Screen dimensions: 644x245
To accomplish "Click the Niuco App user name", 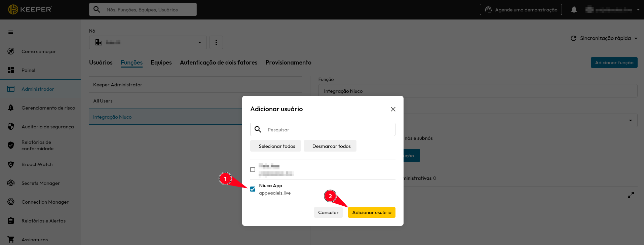I will (271, 186).
